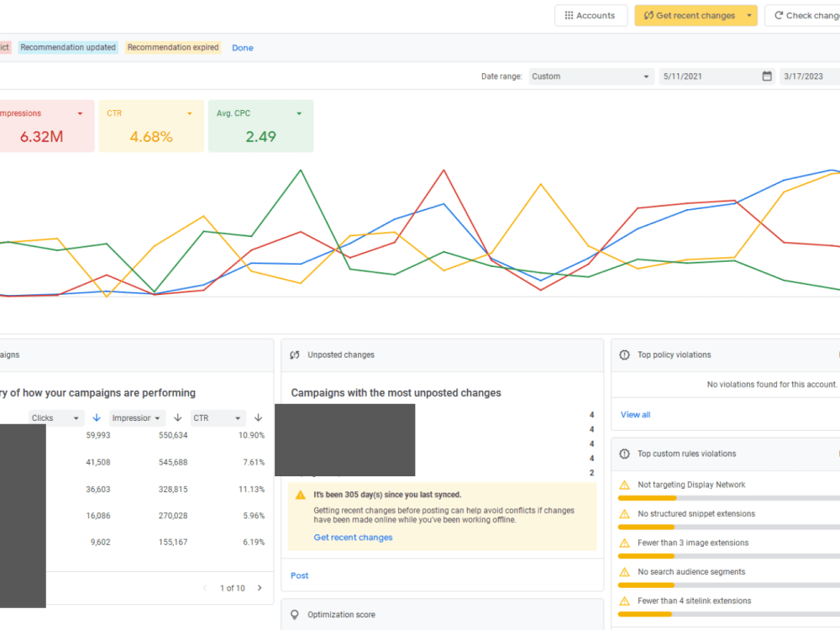Screen dimensions: 840x630
Task: Go to previous page of campaigns table
Action: coord(205,588)
